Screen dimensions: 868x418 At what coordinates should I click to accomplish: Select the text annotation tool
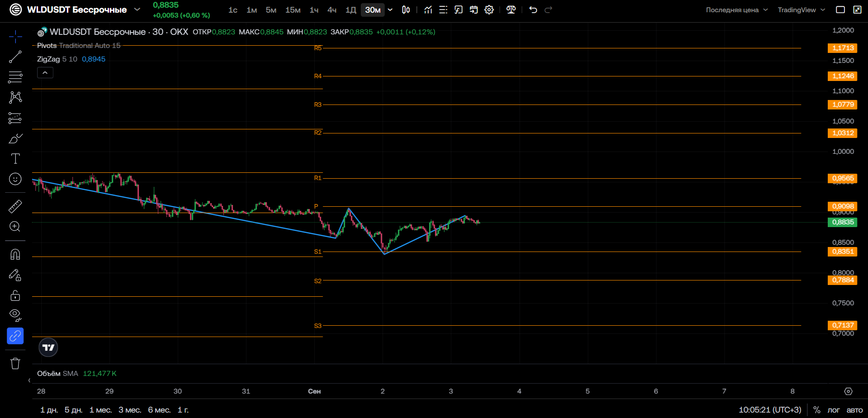coord(15,159)
